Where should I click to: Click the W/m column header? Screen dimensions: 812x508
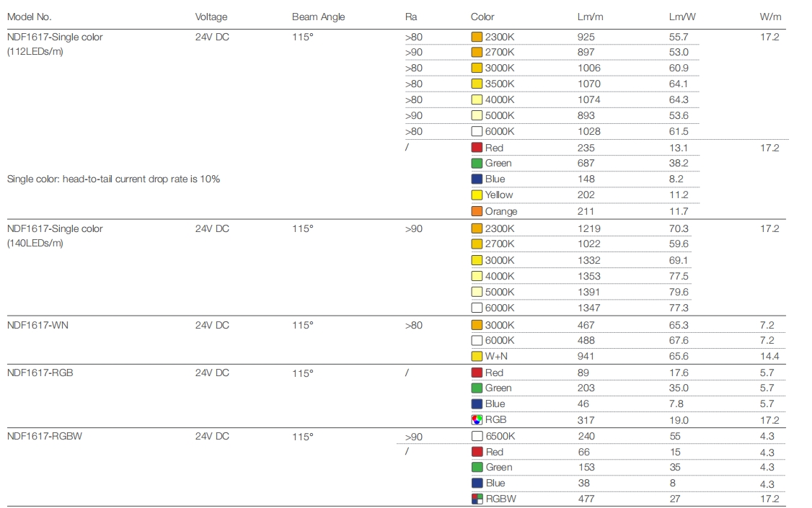(x=770, y=17)
